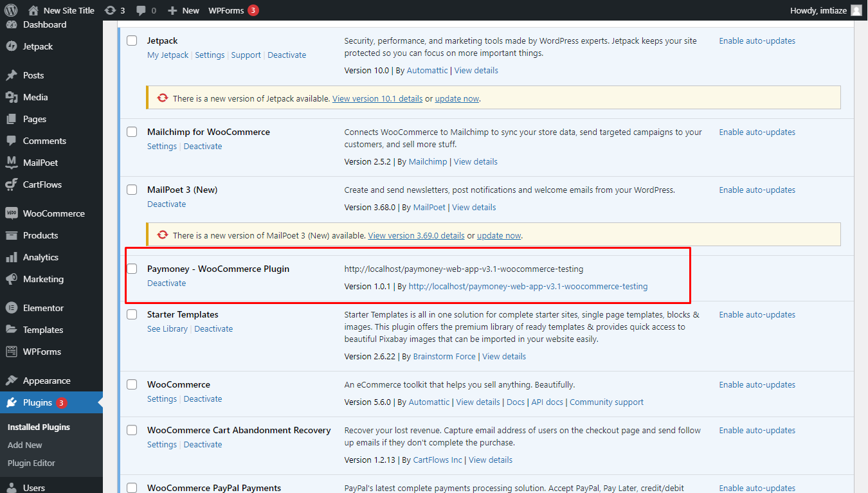
Task: Open the Paymoney author localhost link
Action: 528,286
